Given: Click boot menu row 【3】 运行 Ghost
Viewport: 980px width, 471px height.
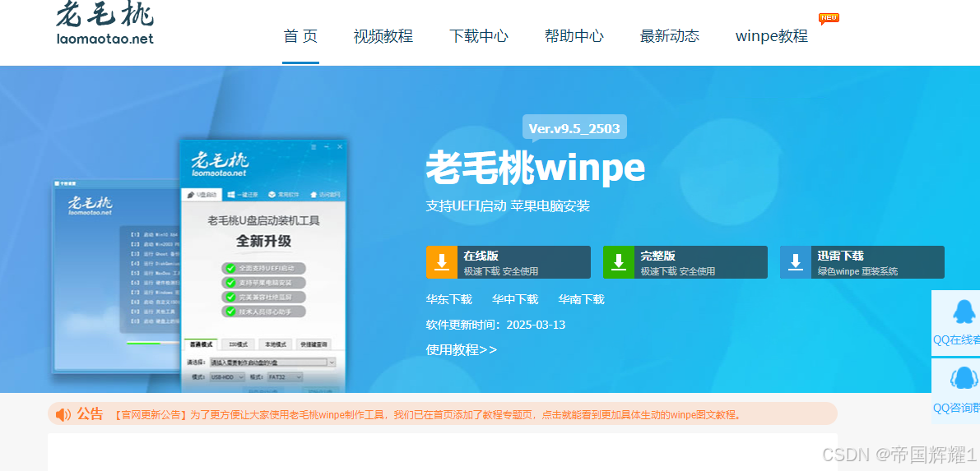Looking at the screenshot, I should coord(155,254).
